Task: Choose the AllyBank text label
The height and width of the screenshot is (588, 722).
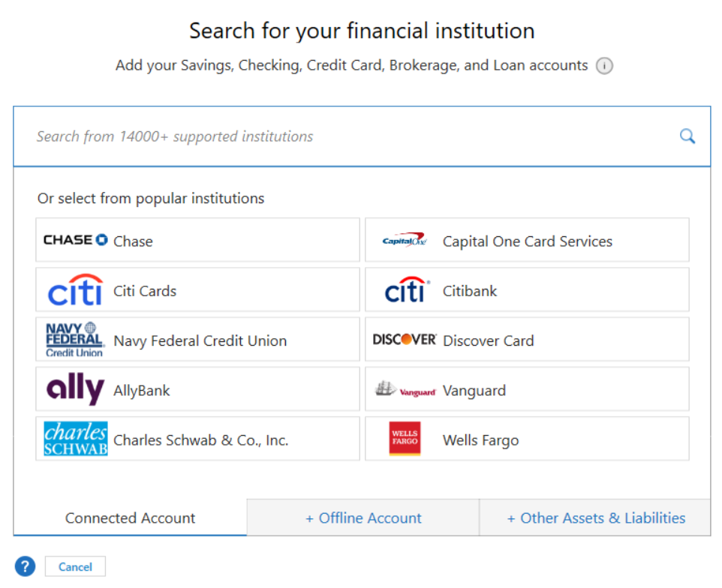Action: 142,391
